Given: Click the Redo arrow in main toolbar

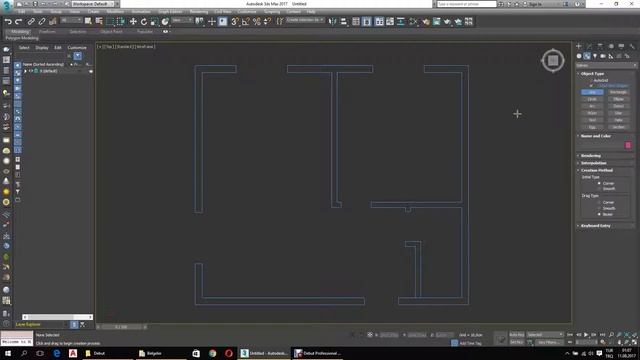Looking at the screenshot, I should click(x=18, y=22).
